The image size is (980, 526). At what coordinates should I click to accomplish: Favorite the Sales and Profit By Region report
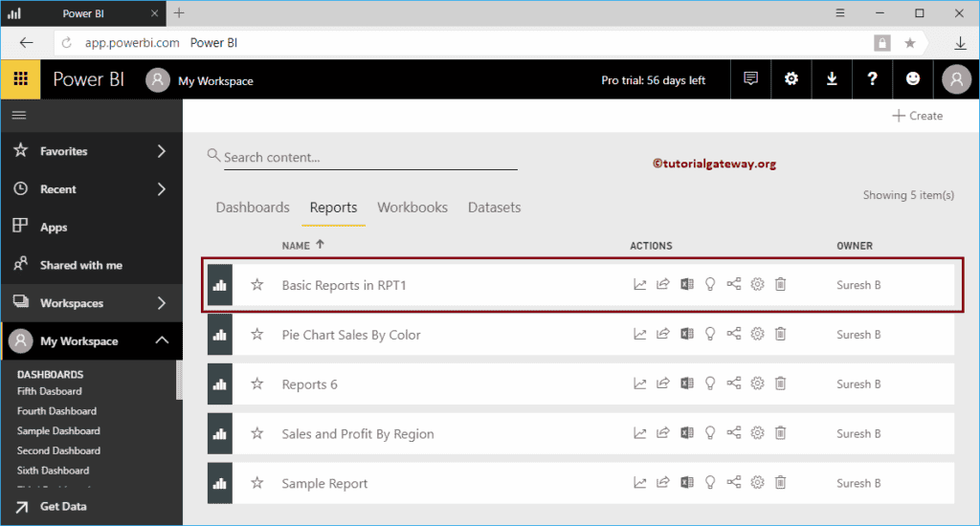(x=256, y=433)
